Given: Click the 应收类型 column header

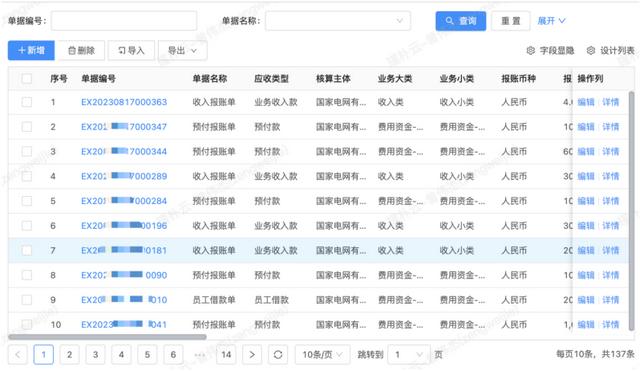Looking at the screenshot, I should point(271,78).
